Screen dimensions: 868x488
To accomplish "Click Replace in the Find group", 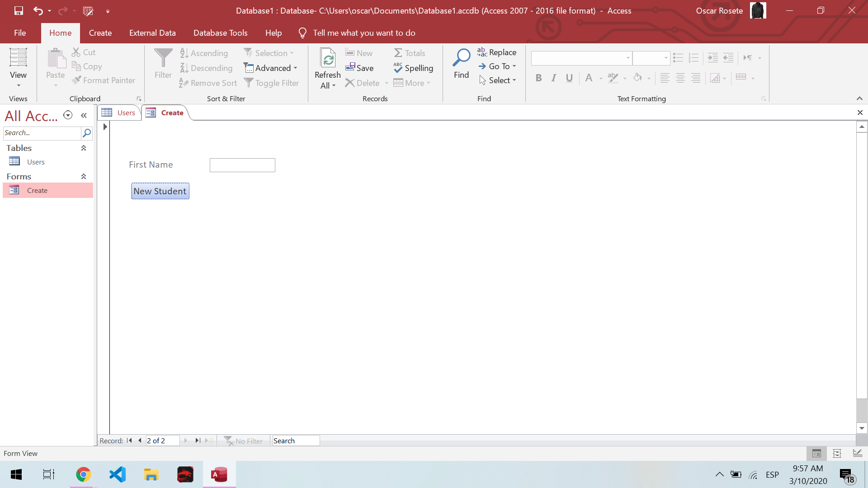I will [497, 52].
